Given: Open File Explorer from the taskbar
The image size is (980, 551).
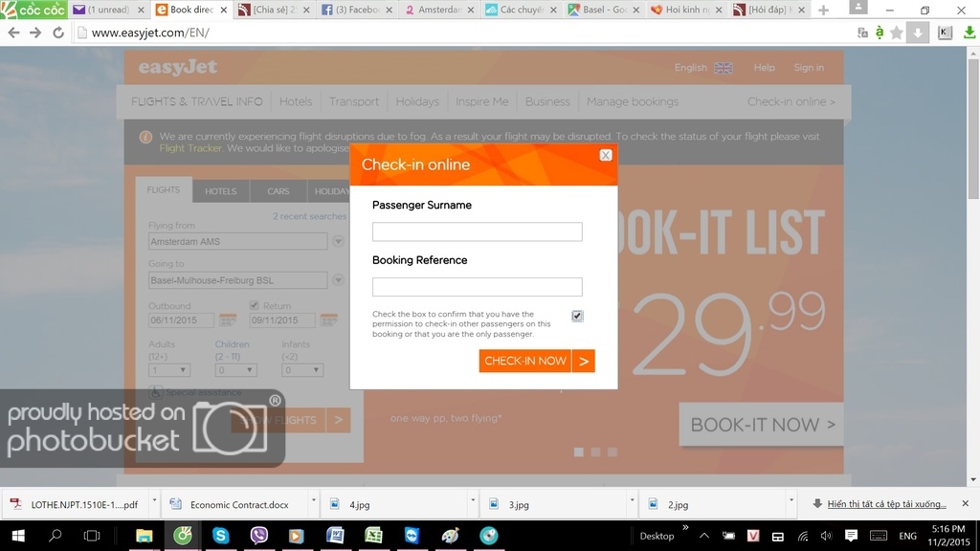Looking at the screenshot, I should [x=145, y=536].
